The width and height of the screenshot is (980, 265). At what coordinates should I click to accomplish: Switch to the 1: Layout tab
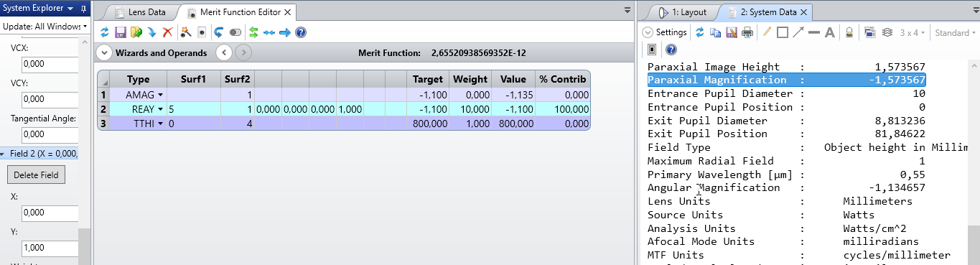tap(682, 12)
